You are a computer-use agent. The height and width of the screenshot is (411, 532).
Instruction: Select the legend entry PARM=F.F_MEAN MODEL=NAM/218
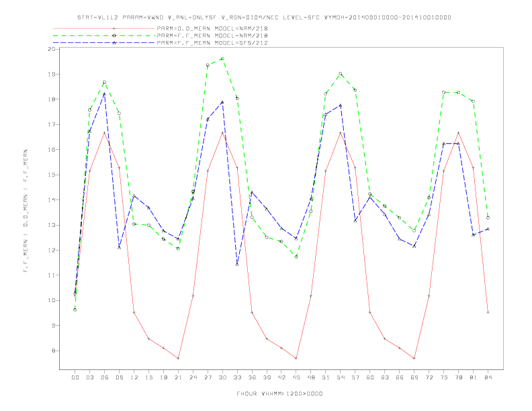tap(212, 36)
